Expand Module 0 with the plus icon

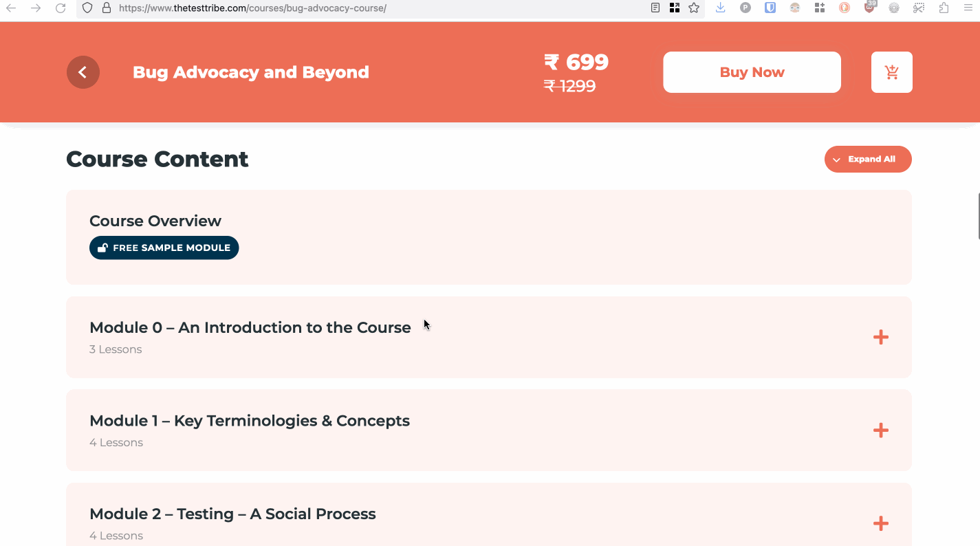point(881,337)
